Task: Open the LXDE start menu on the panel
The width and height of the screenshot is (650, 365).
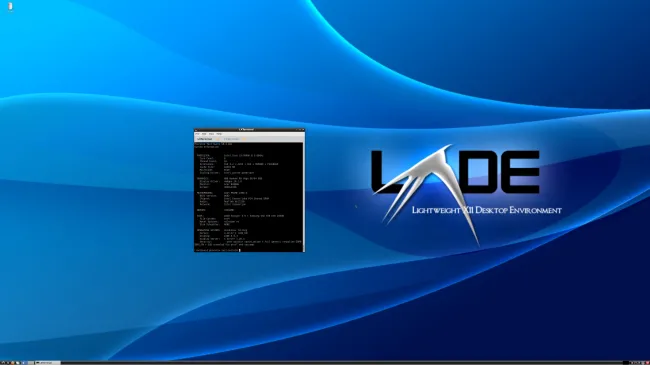Action: [3, 363]
